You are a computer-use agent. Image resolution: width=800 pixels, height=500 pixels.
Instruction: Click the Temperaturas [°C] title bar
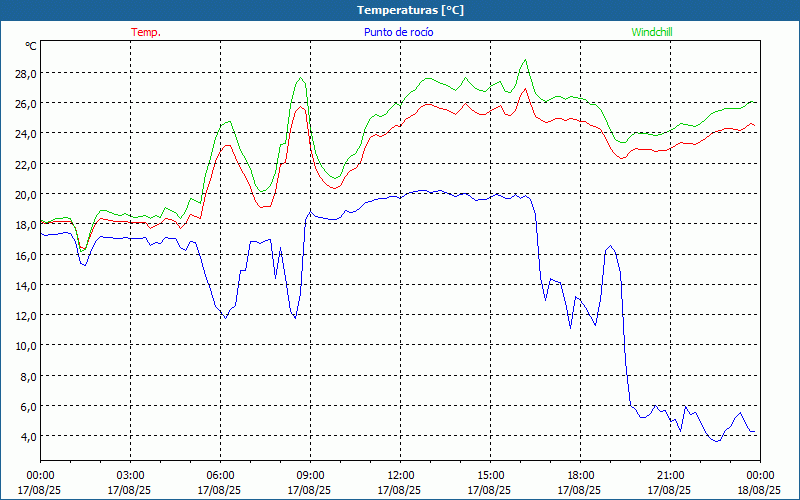[400, 10]
